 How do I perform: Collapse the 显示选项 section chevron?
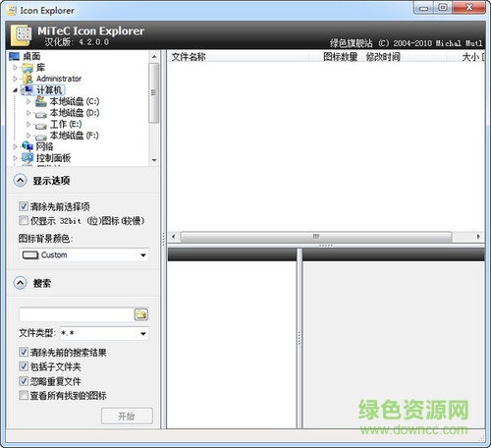(x=21, y=181)
